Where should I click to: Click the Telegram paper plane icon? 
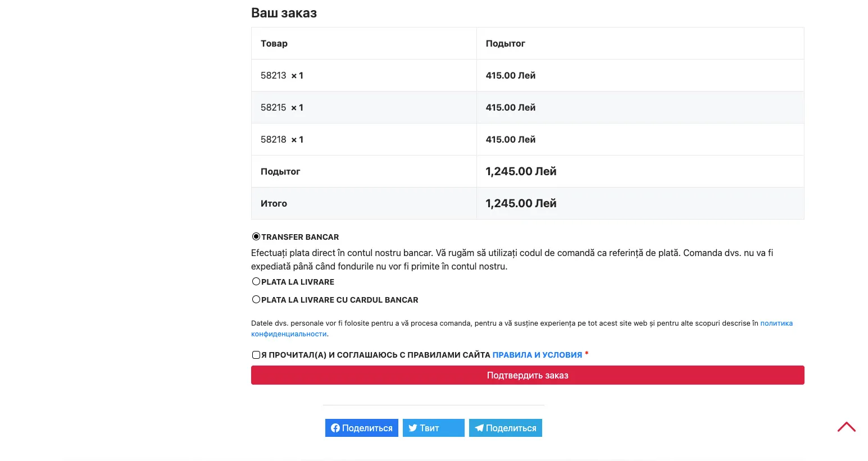point(479,428)
